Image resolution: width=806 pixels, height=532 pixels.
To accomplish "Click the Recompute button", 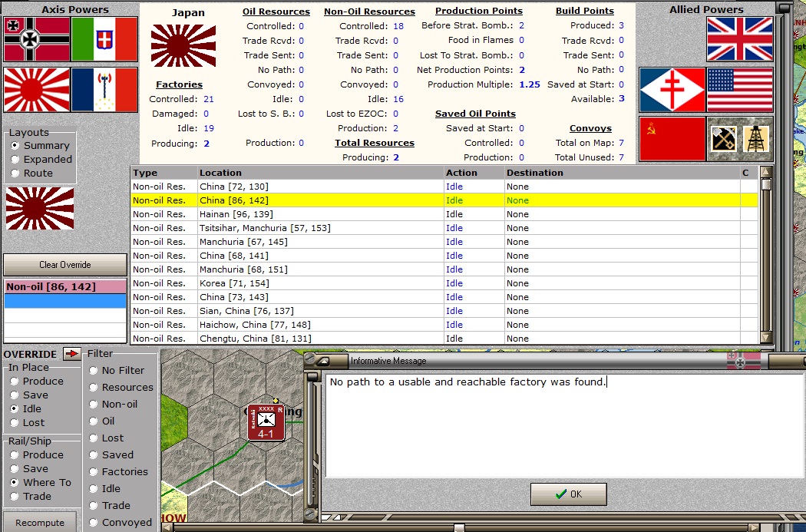I will [40, 522].
